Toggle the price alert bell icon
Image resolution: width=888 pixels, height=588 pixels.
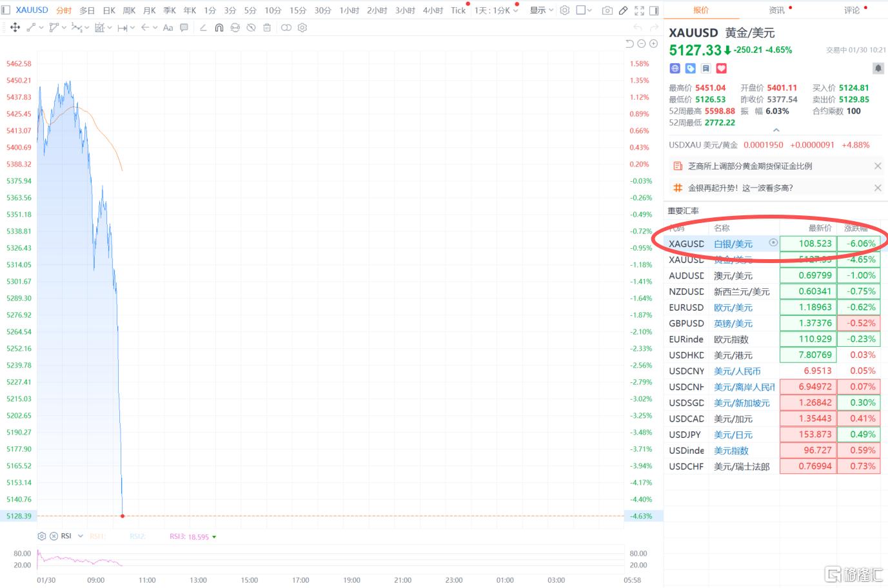point(878,68)
